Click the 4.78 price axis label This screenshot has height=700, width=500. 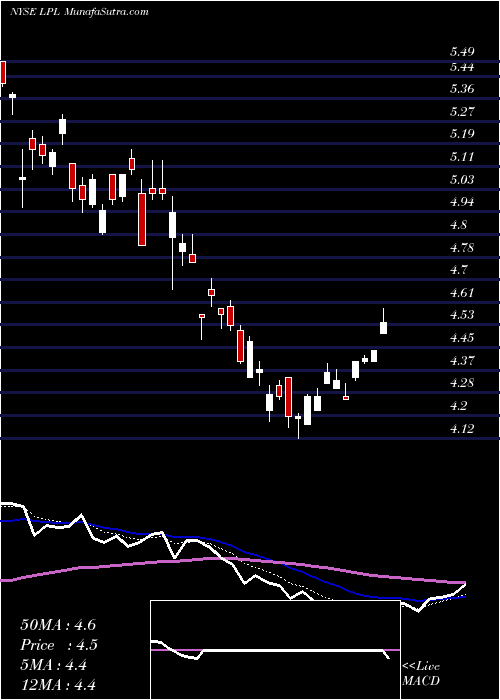(462, 247)
